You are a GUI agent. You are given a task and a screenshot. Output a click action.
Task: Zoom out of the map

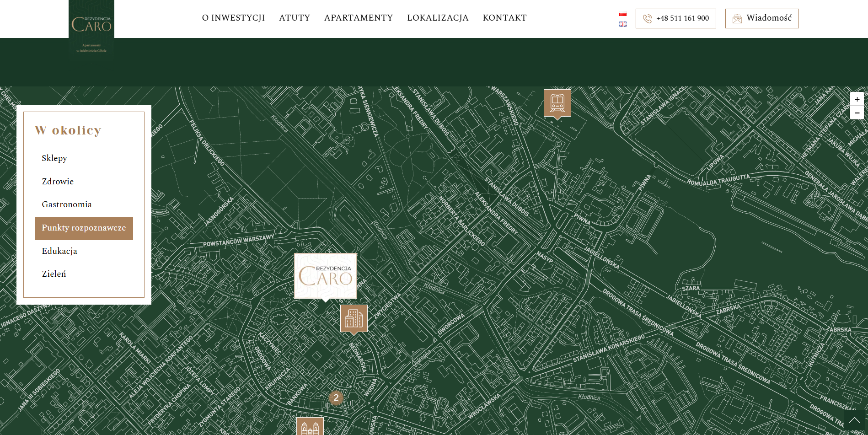tap(857, 113)
